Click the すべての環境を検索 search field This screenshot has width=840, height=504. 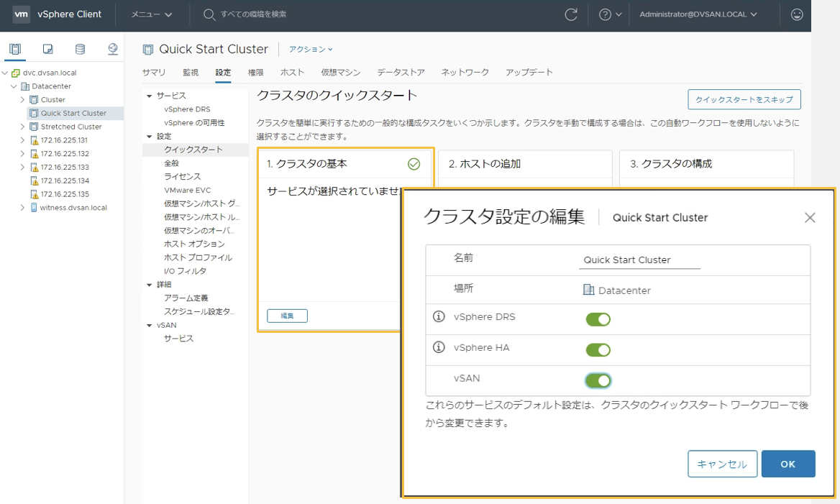[x=253, y=14]
